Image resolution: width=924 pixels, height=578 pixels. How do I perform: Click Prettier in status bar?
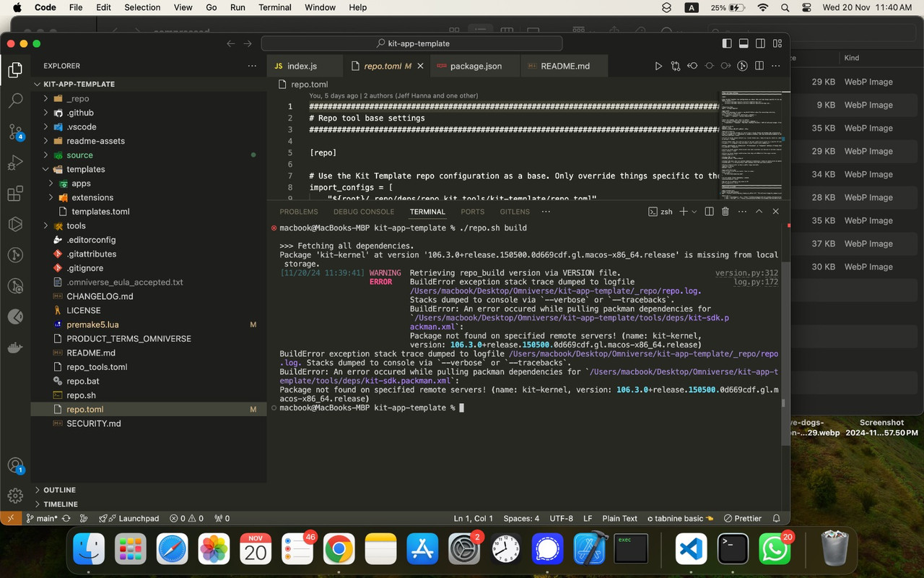coord(742,518)
